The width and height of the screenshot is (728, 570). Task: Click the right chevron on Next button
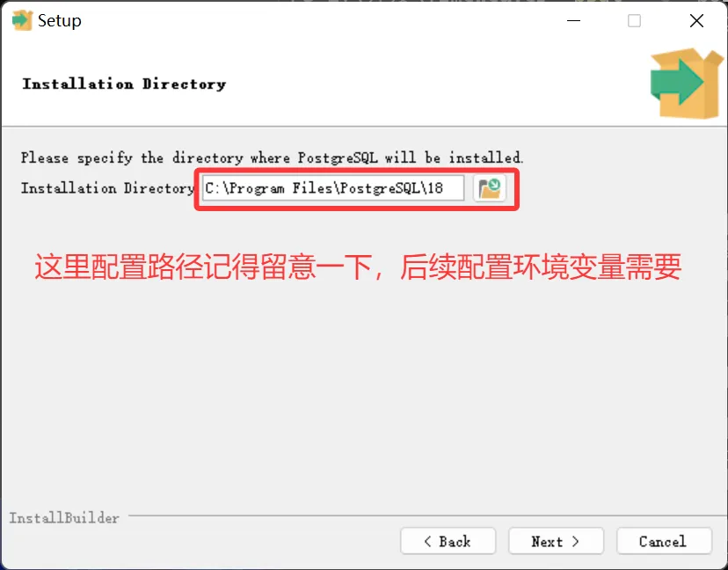point(576,542)
